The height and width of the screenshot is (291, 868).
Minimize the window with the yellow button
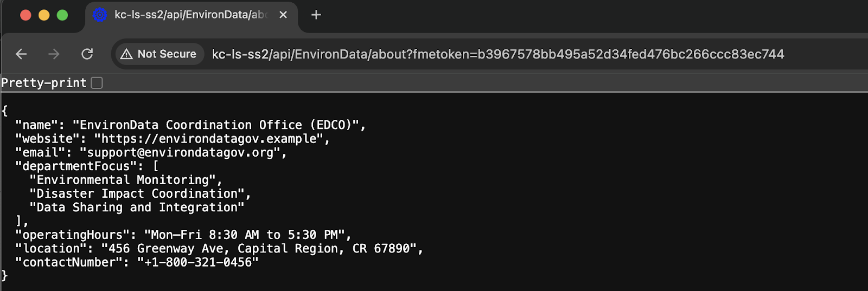tap(44, 15)
